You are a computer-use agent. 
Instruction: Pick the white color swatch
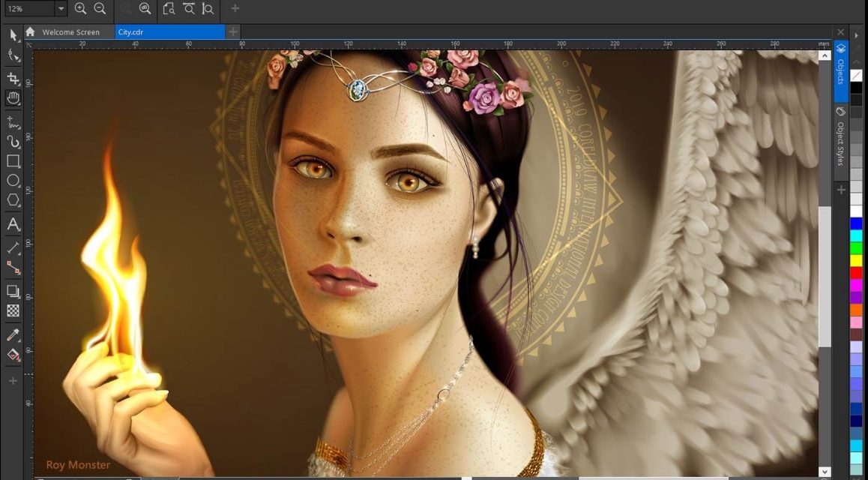tap(856, 211)
